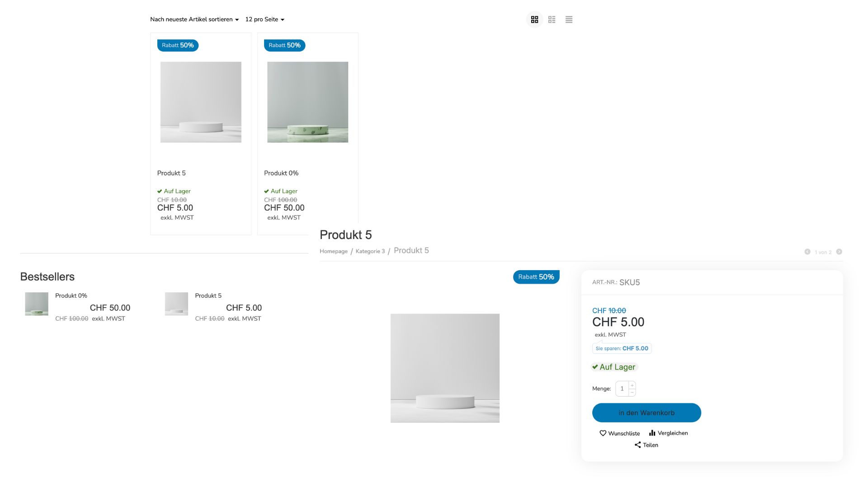Image resolution: width=868 pixels, height=488 pixels.
Task: Open Kategorie 3 breadcrumb link
Action: tap(370, 251)
